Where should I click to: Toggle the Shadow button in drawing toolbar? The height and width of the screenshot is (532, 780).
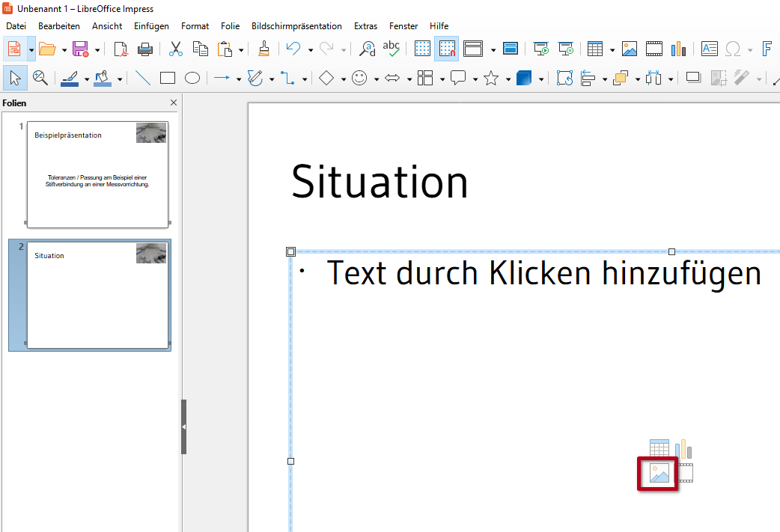click(693, 78)
